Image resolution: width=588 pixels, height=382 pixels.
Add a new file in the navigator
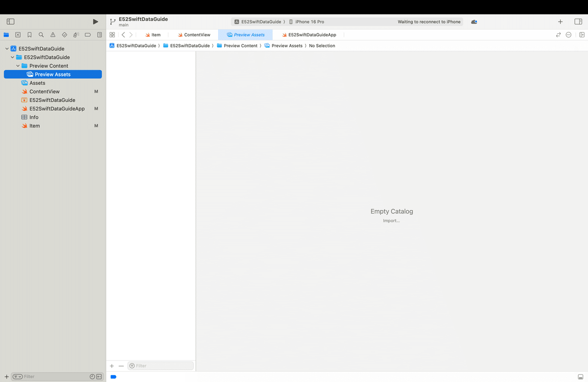[x=6, y=377]
